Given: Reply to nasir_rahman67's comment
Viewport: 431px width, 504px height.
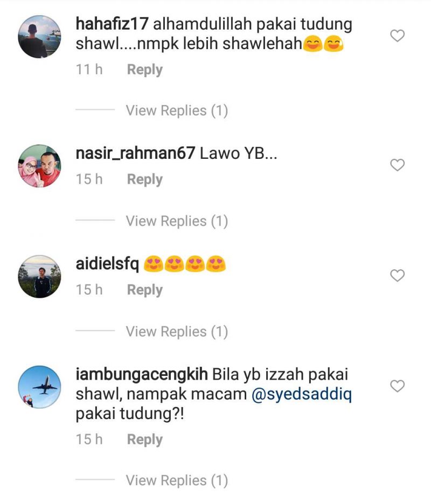Looking at the screenshot, I should [x=145, y=179].
